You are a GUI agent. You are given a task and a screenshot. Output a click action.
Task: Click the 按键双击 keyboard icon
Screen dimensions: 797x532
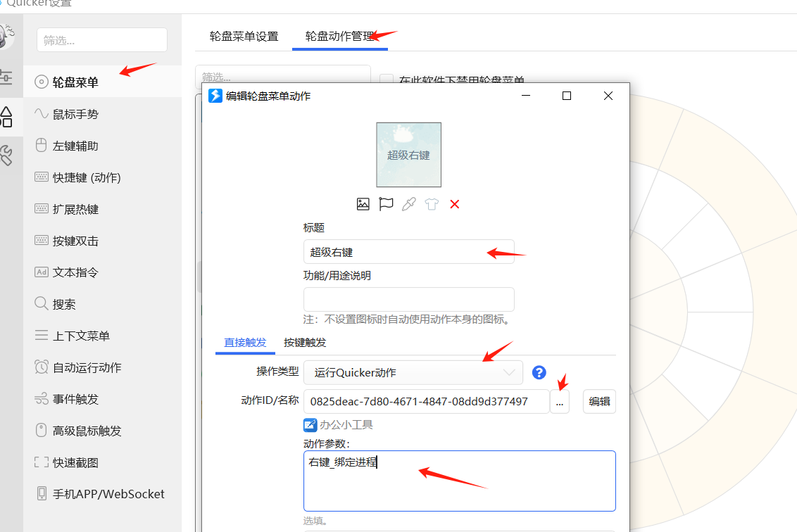point(41,241)
